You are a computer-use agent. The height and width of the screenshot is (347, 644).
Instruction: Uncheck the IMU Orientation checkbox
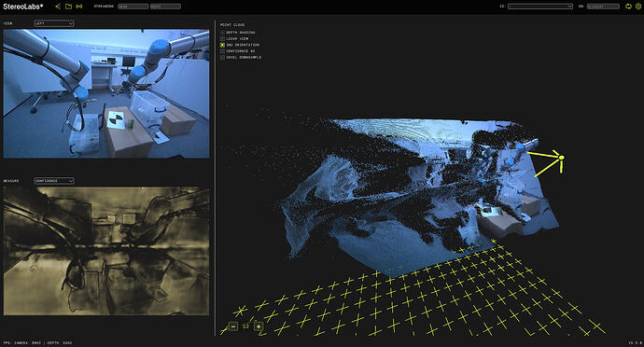coord(223,45)
